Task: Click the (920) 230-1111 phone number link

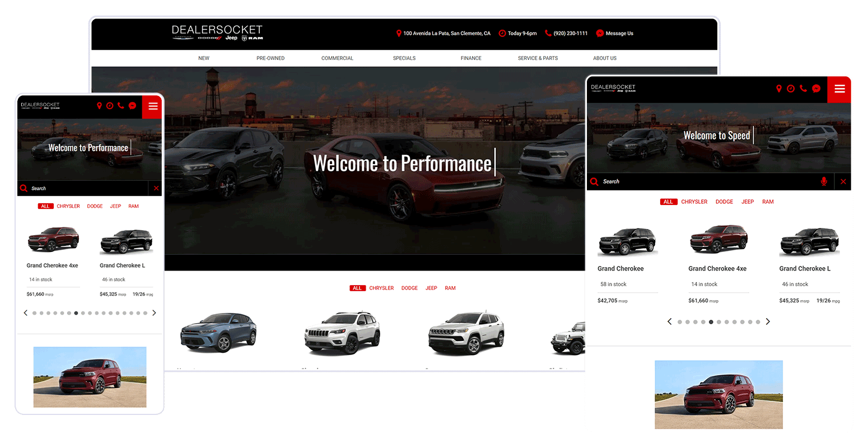Action: [x=570, y=34]
